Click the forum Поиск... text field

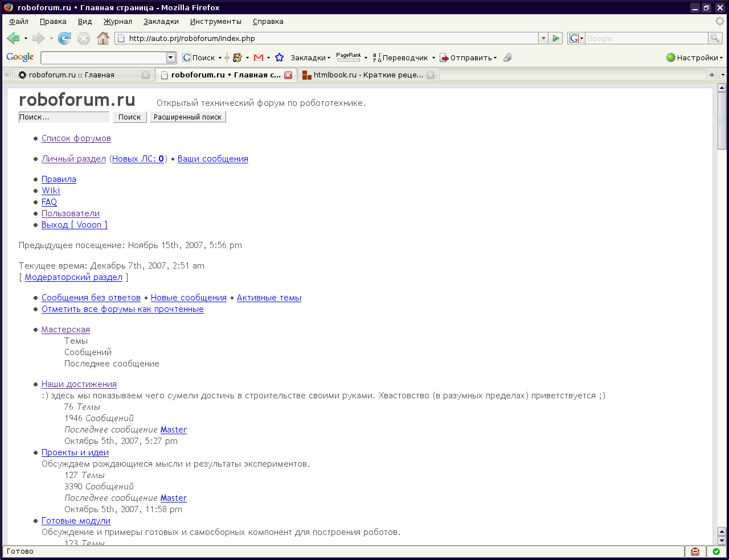[x=64, y=117]
